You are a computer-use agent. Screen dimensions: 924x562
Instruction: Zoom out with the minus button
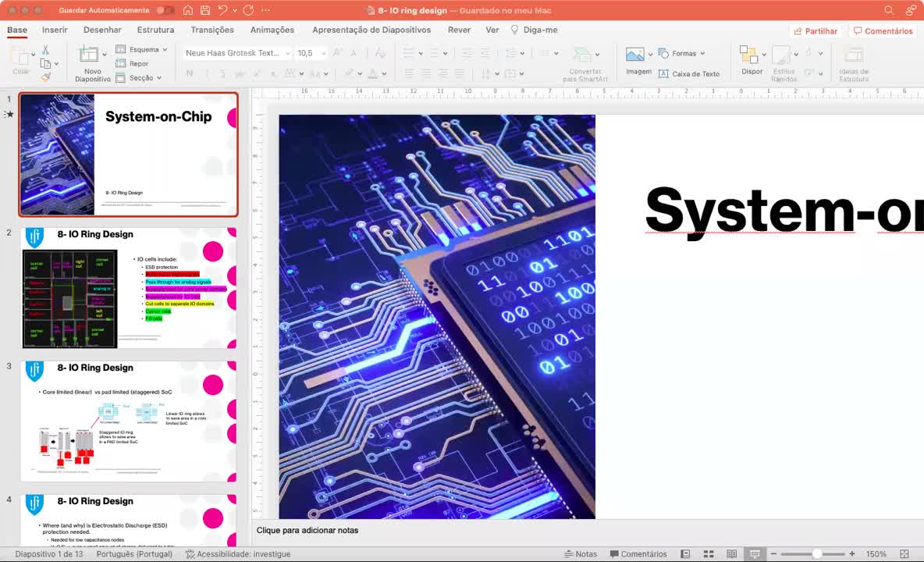(773, 553)
